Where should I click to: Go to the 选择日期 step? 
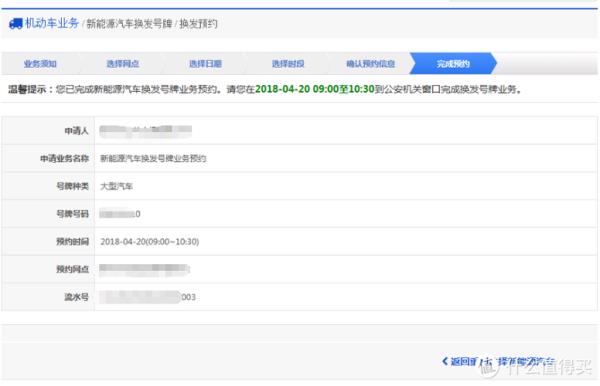[205, 64]
